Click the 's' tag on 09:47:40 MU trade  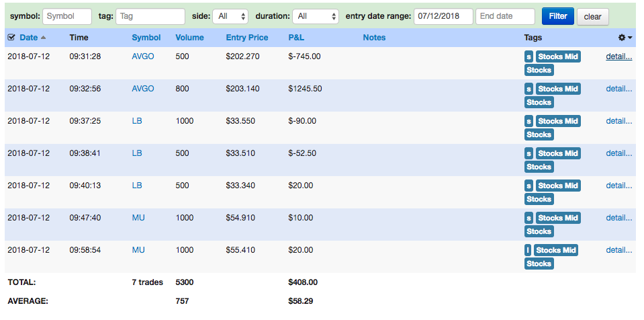pyautogui.click(x=528, y=218)
